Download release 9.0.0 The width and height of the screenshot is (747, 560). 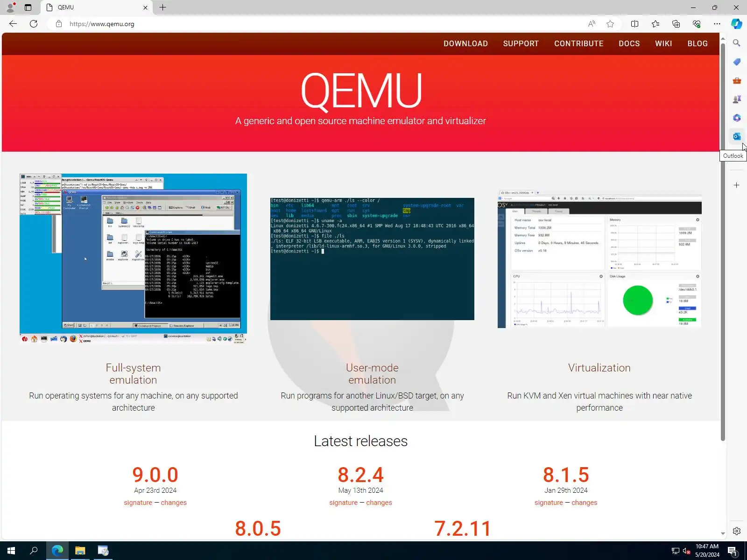155,475
